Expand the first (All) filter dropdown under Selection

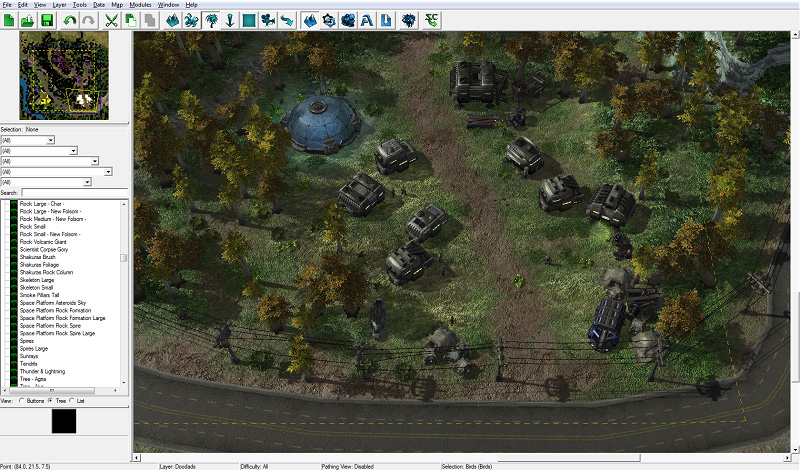51,140
